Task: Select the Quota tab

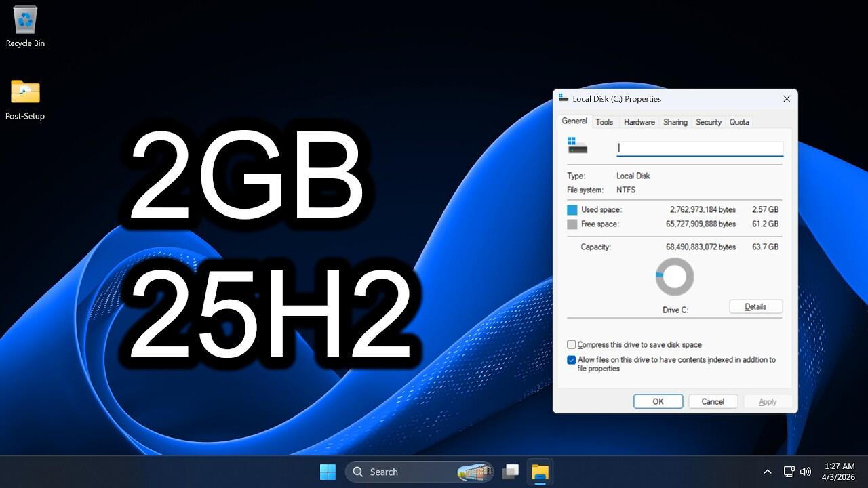Action: 738,122
